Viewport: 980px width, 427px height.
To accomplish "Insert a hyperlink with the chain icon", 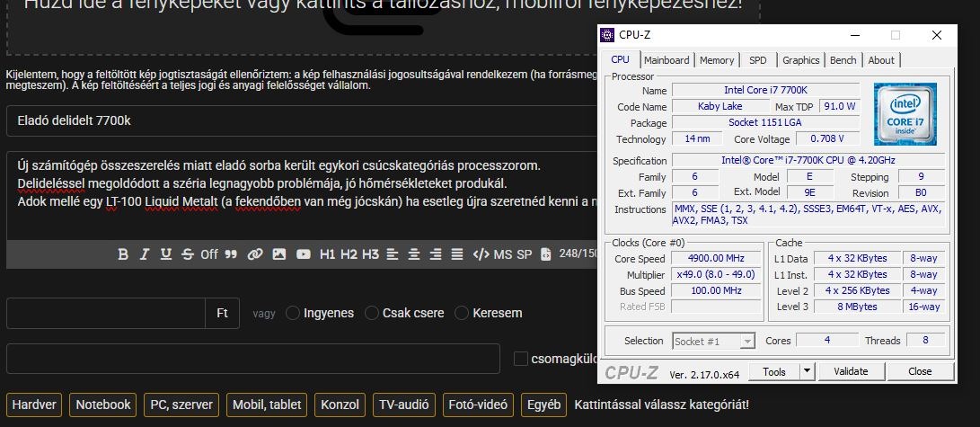I will [255, 254].
